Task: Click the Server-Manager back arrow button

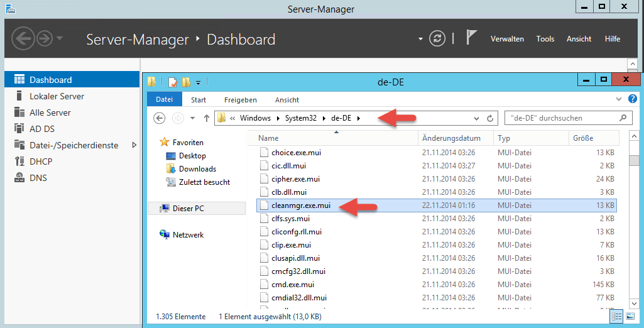Action: (x=23, y=38)
